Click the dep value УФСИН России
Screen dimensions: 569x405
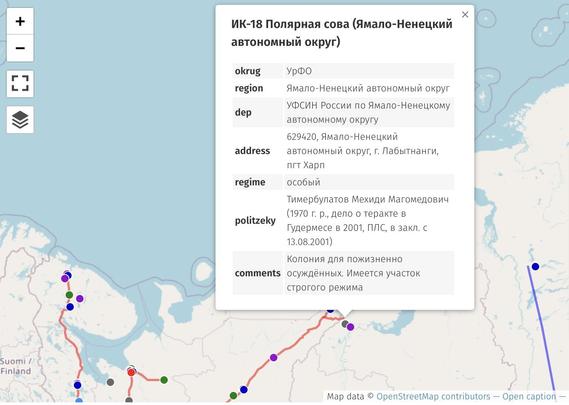coord(368,112)
